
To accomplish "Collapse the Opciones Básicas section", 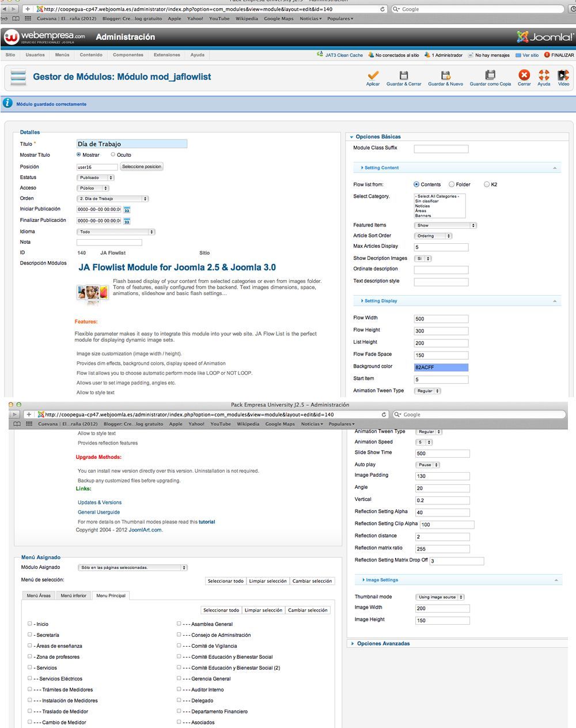I will click(378, 137).
